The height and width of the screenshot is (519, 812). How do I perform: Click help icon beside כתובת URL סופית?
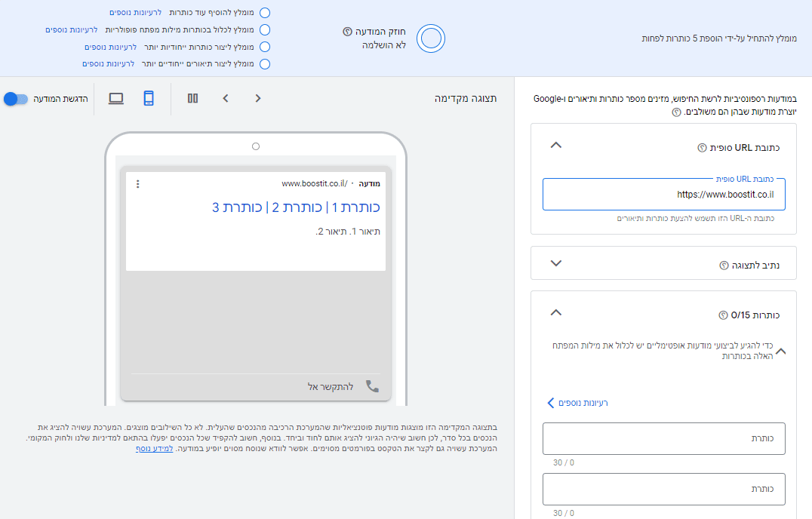tap(702, 148)
